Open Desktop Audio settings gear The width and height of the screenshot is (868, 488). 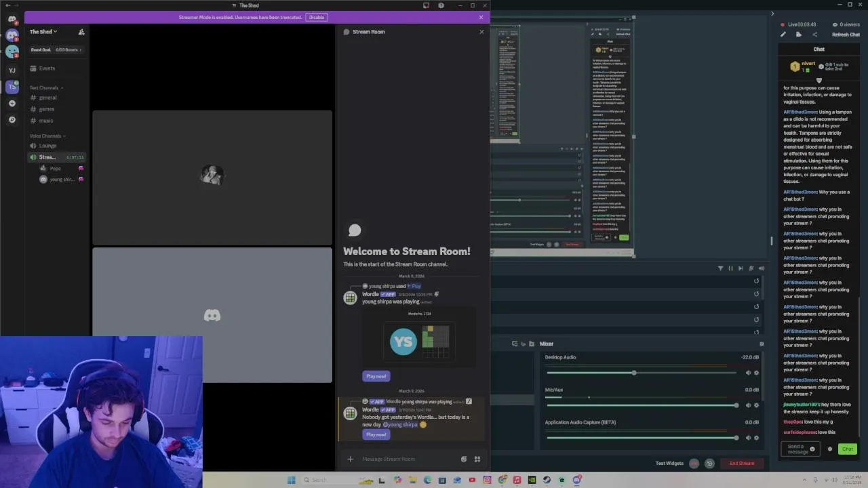pos(757,373)
